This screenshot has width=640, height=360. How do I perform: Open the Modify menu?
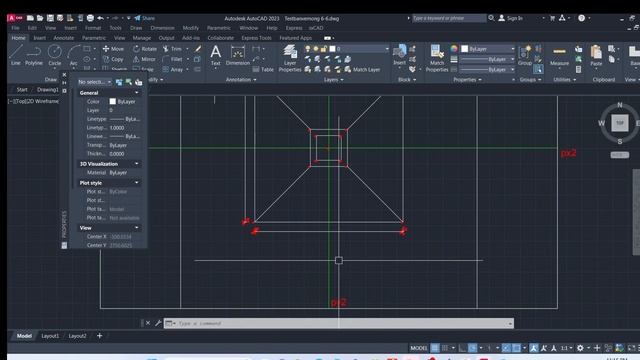coord(191,28)
